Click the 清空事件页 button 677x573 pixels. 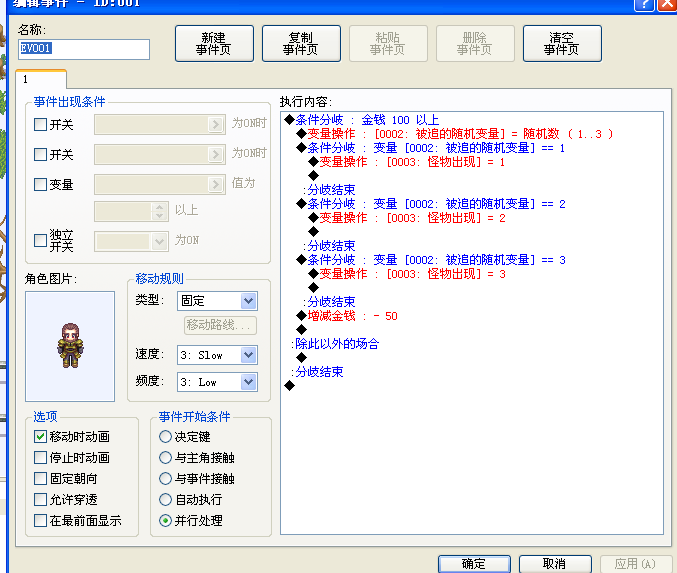tap(562, 44)
